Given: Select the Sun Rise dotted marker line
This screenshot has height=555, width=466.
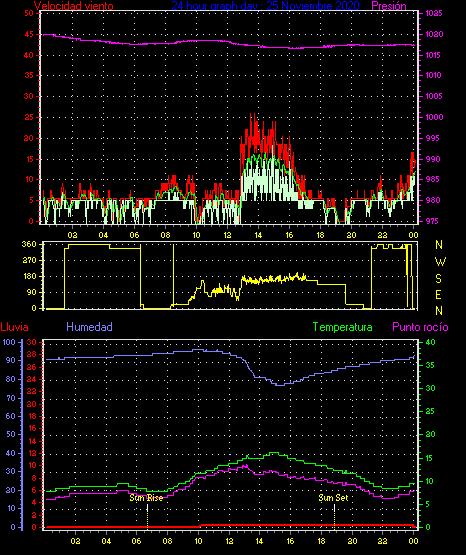Looking at the screenshot, I should 147,516.
